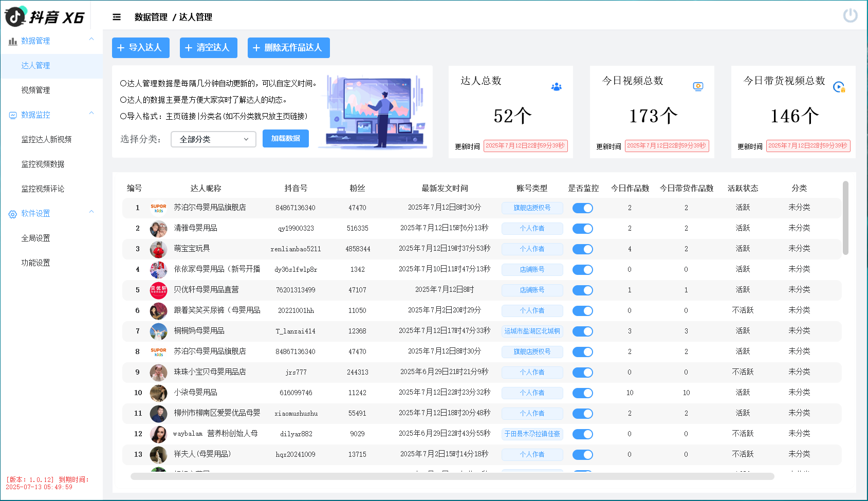The image size is (868, 501).
Task: Click avatar of 珠珠小宝贝母婴用品店
Action: click(x=158, y=373)
